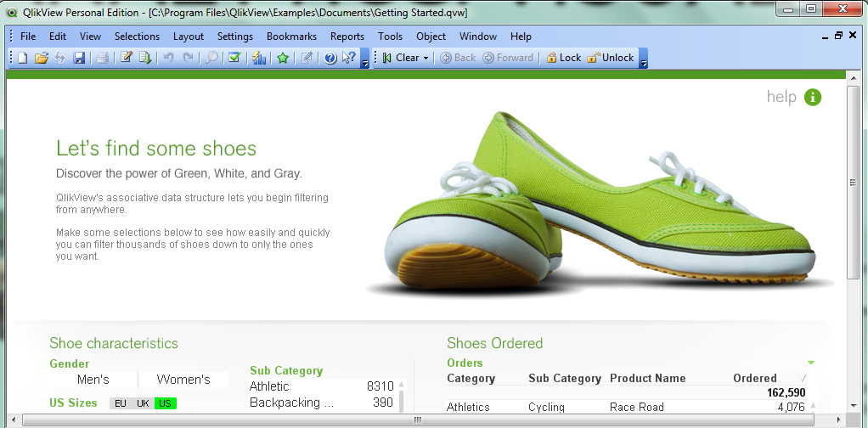Select Women's gender filter
Screen dimensions: 868x428
pyautogui.click(x=183, y=380)
